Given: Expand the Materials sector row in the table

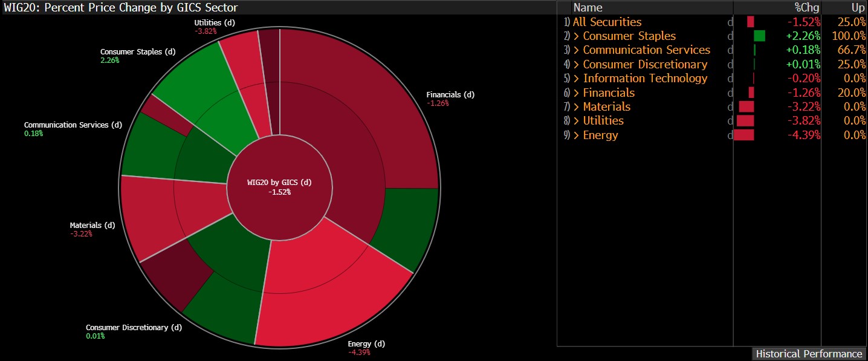Looking at the screenshot, I should coord(577,106).
